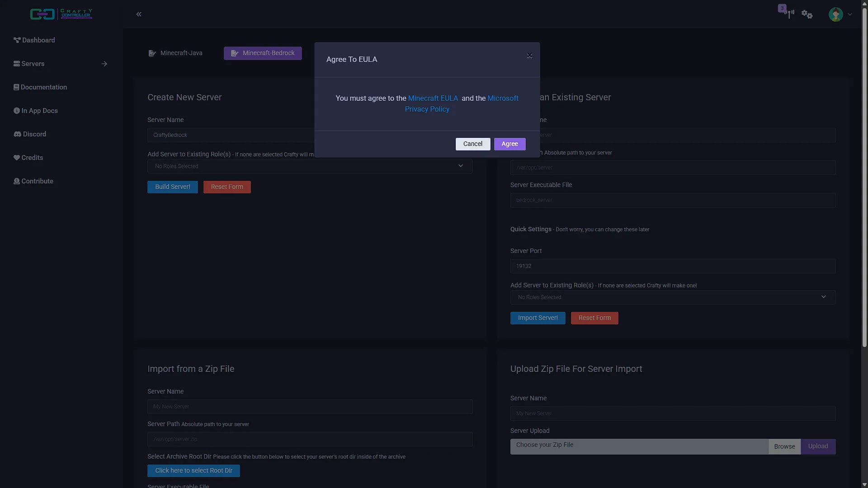Click the zip file server path field
868x488 pixels.
(310, 439)
